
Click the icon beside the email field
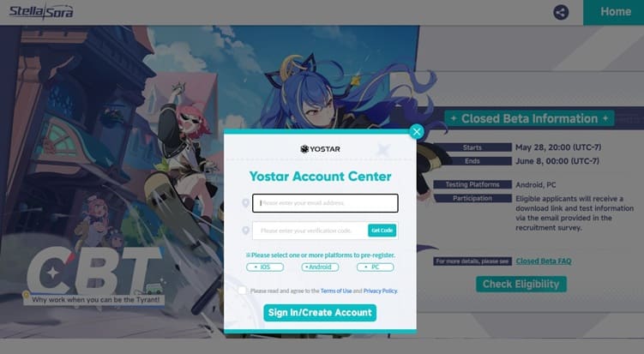[245, 203]
